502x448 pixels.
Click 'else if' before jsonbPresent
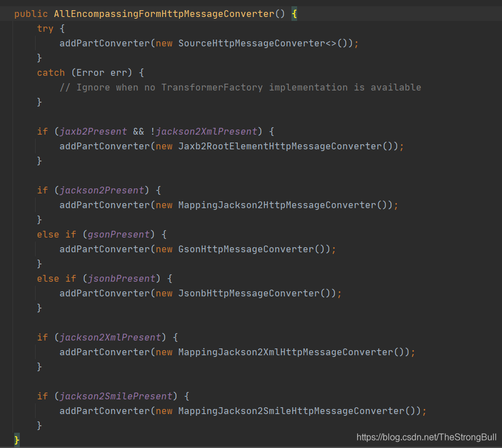(57, 279)
